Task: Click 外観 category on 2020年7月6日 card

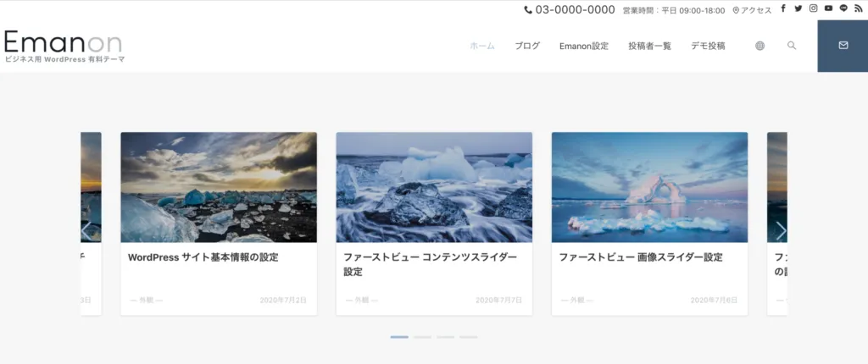Action: (576, 300)
